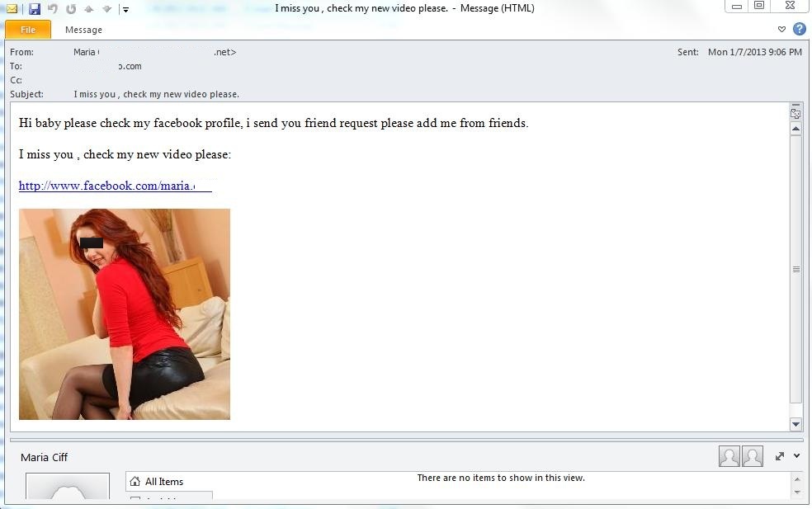
Task: Click the Maria Ciff name in People Pane
Action: (x=44, y=457)
